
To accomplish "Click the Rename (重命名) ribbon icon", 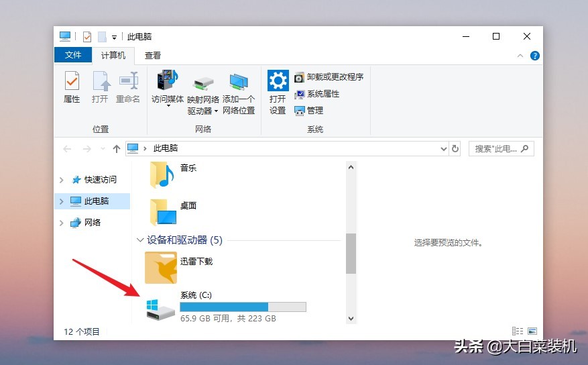I will coord(129,81).
